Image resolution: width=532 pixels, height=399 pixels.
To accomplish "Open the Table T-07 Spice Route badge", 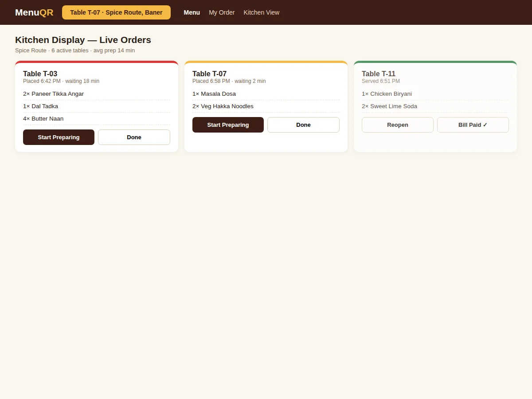I will click(x=116, y=12).
